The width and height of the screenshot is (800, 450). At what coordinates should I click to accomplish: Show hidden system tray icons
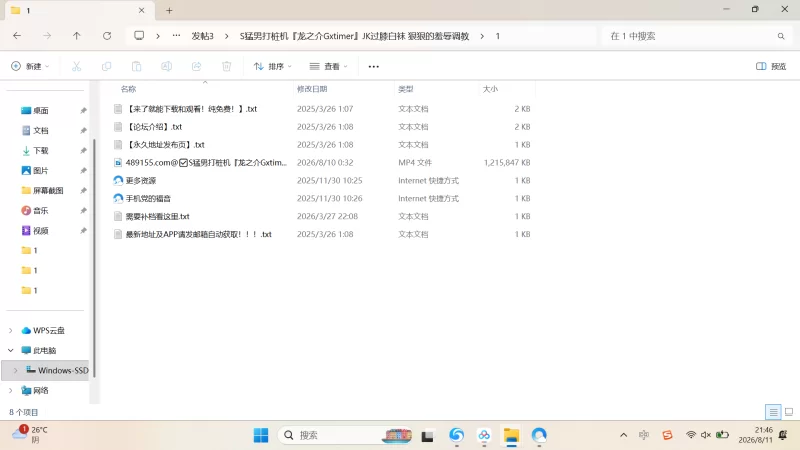[623, 435]
